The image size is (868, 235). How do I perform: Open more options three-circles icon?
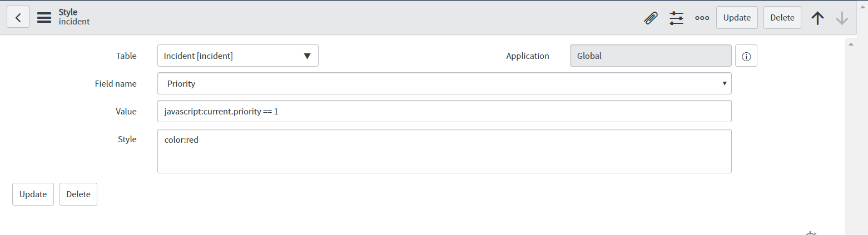tap(702, 18)
